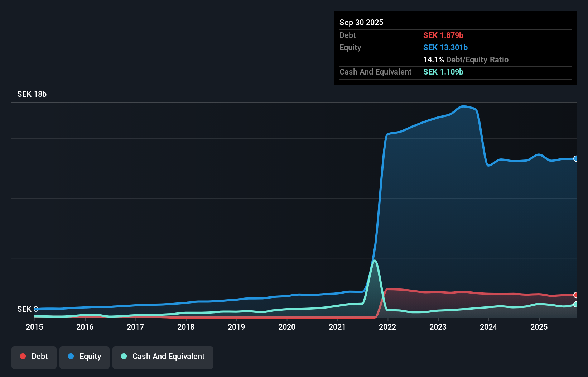Click the blue Equity legend dot icon

71,356
